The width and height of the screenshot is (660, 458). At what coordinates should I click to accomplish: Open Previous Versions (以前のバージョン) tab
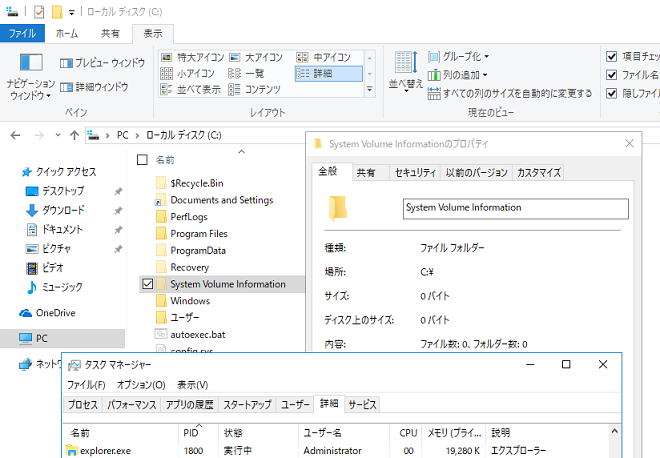(x=476, y=173)
